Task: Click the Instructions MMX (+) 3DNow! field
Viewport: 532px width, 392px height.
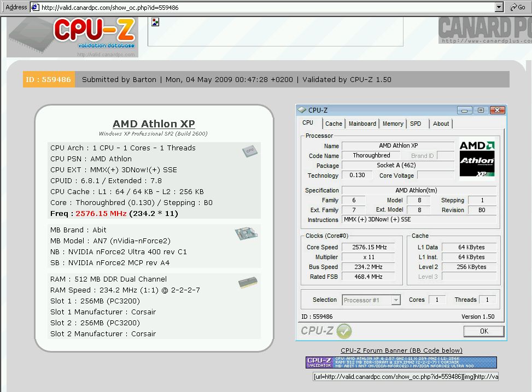Action: point(419,220)
